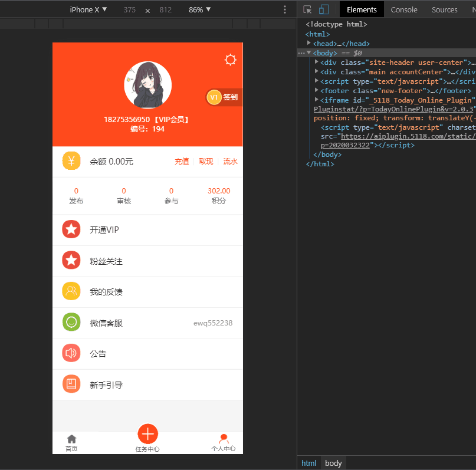Select the closing </html> tag
The width and height of the screenshot is (476, 470).
pyautogui.click(x=320, y=164)
